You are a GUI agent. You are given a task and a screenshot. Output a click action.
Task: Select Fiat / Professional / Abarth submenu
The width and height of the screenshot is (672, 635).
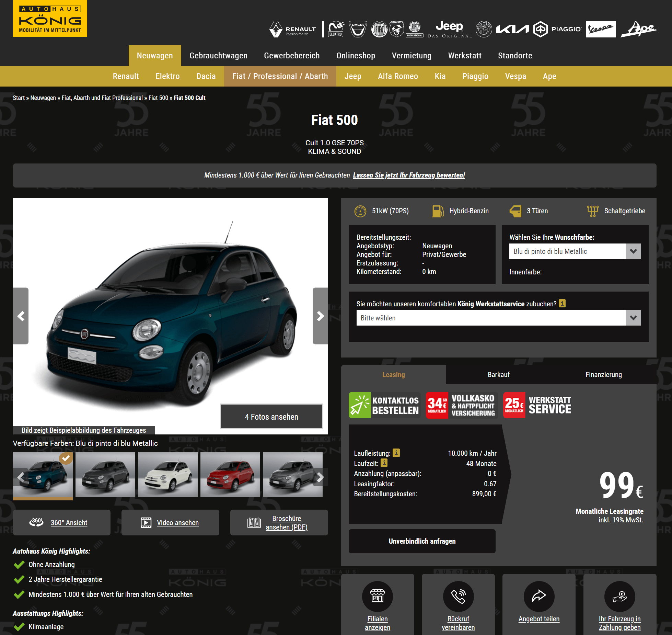[x=280, y=76]
